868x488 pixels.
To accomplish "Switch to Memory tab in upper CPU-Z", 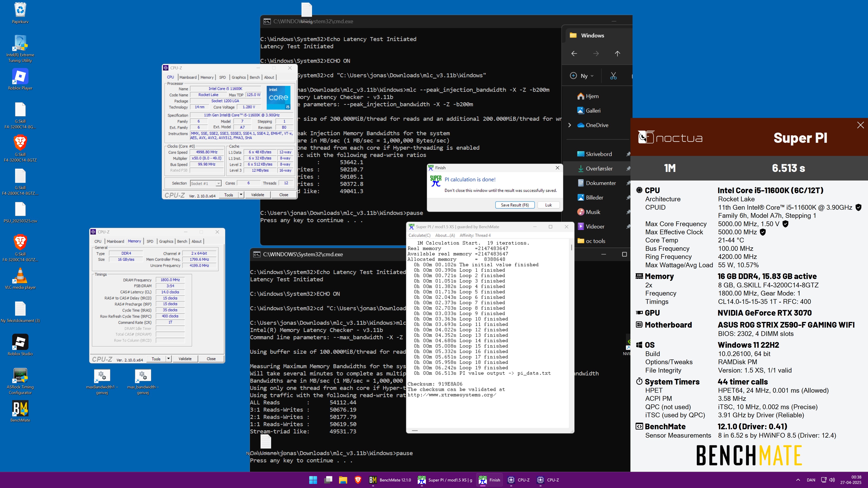I will coord(207,77).
